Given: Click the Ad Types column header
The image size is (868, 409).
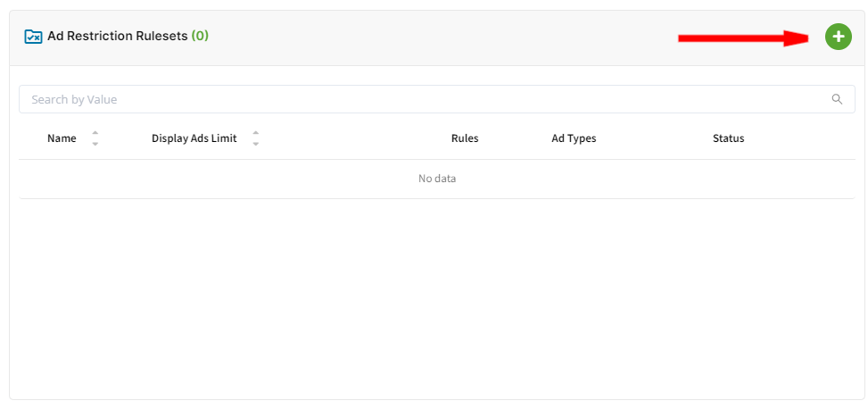Looking at the screenshot, I should coord(574,138).
